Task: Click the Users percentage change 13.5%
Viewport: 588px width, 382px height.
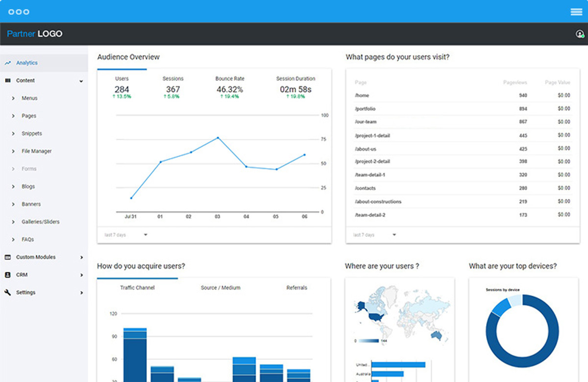Action: 122,97
